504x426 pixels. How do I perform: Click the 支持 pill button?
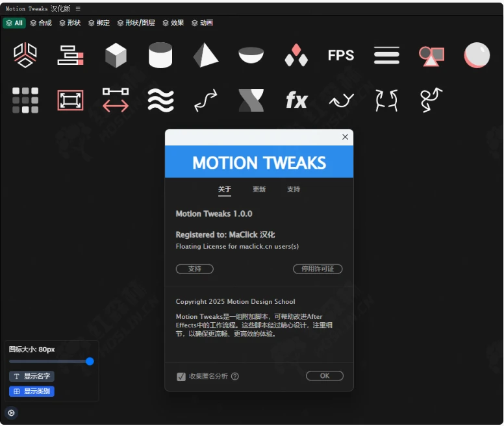(x=194, y=269)
